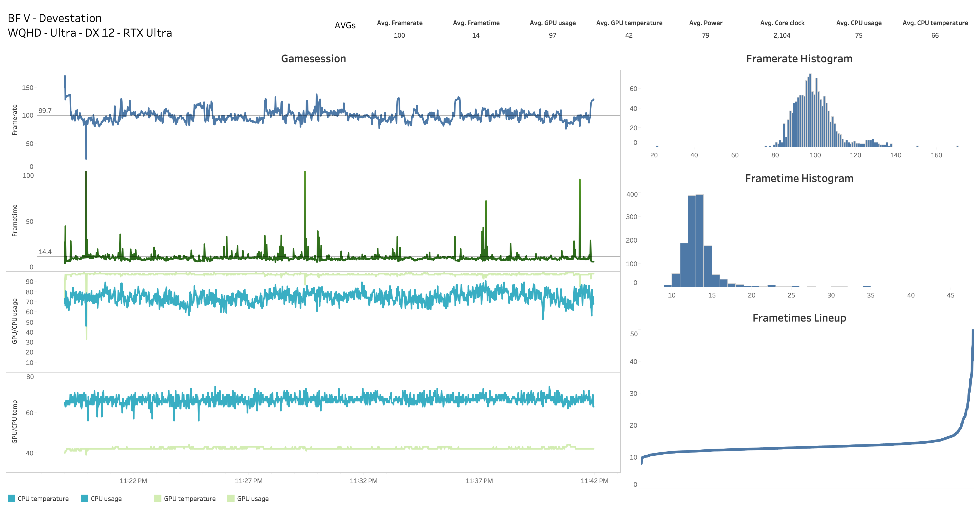This screenshot has width=980, height=515.
Task: Click the Avg. Core clock value 2,104
Action: [x=782, y=35]
